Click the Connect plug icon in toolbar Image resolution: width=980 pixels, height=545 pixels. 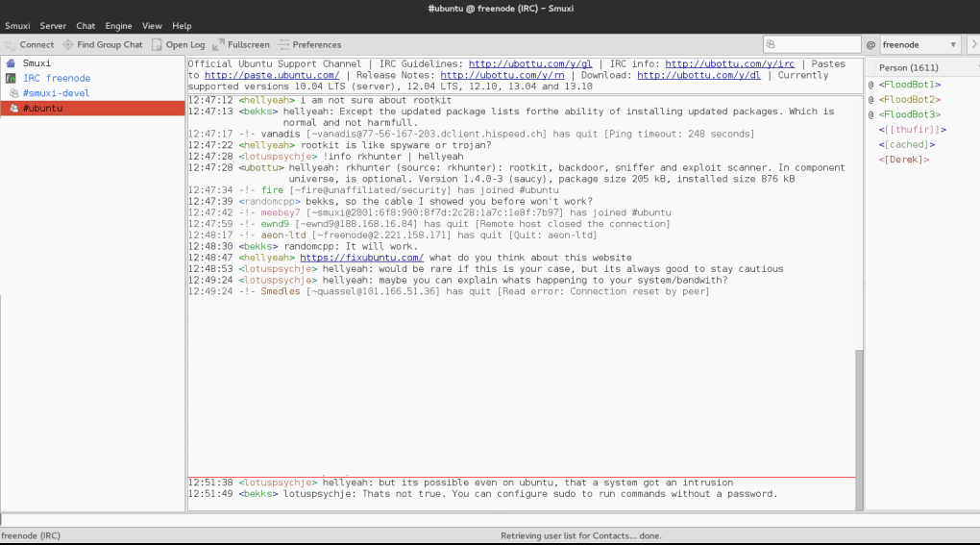point(10,45)
